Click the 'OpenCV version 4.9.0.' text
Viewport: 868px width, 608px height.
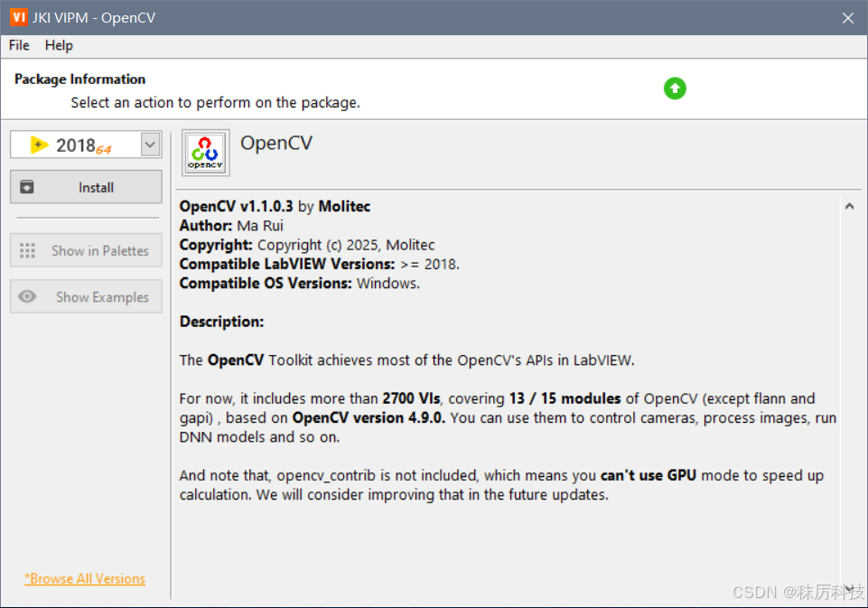pos(369,418)
